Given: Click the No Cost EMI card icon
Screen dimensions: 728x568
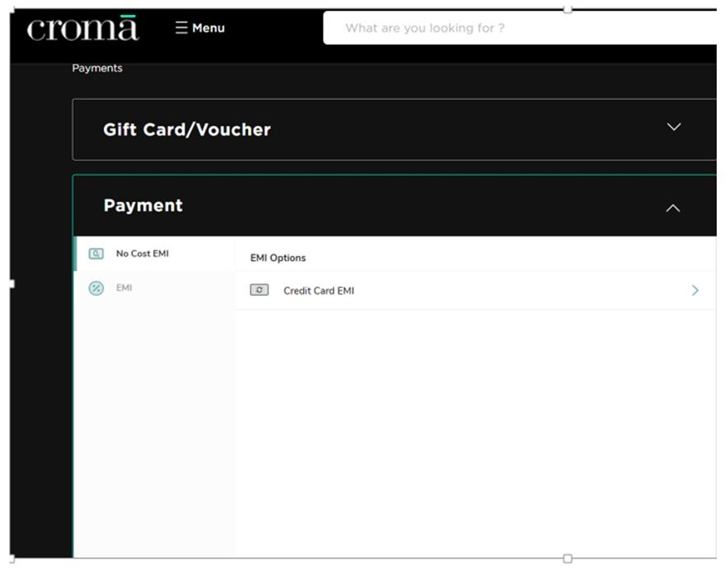Looking at the screenshot, I should pyautogui.click(x=96, y=254).
